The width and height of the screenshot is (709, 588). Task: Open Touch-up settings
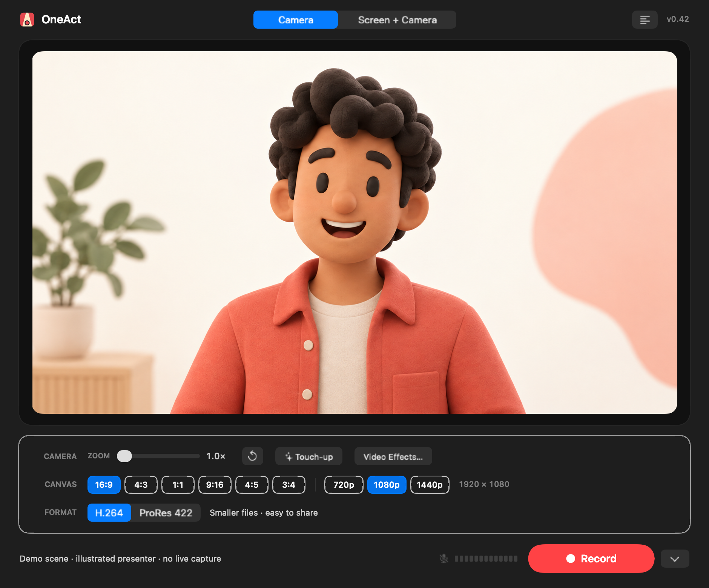[x=309, y=456]
